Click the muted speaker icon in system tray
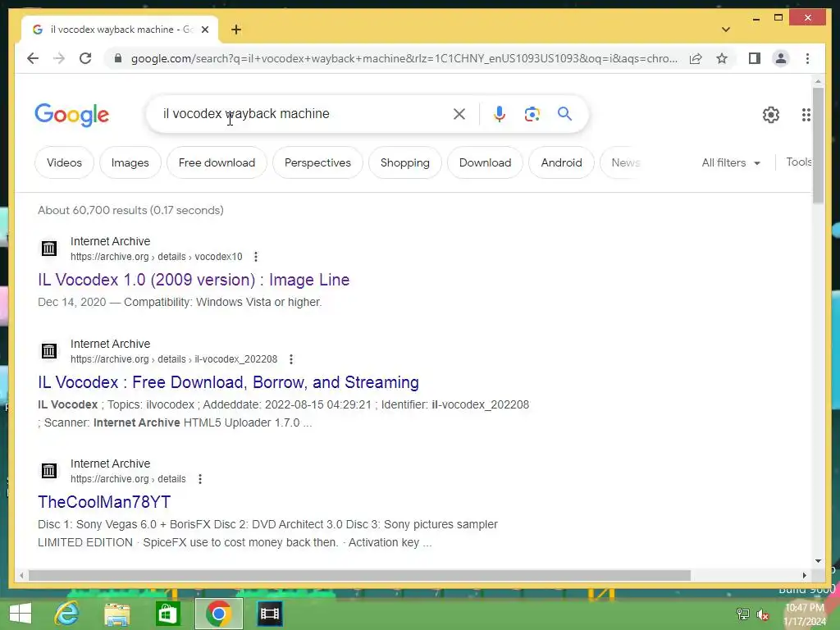Screen dimensions: 840x630 click(763, 614)
